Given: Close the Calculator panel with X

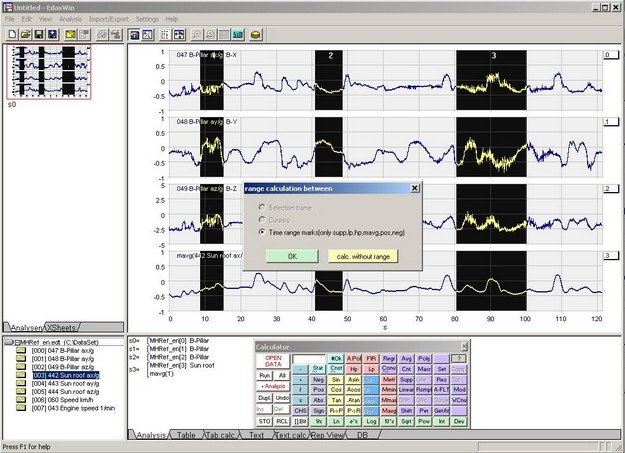Looking at the screenshot, I should point(464,346).
